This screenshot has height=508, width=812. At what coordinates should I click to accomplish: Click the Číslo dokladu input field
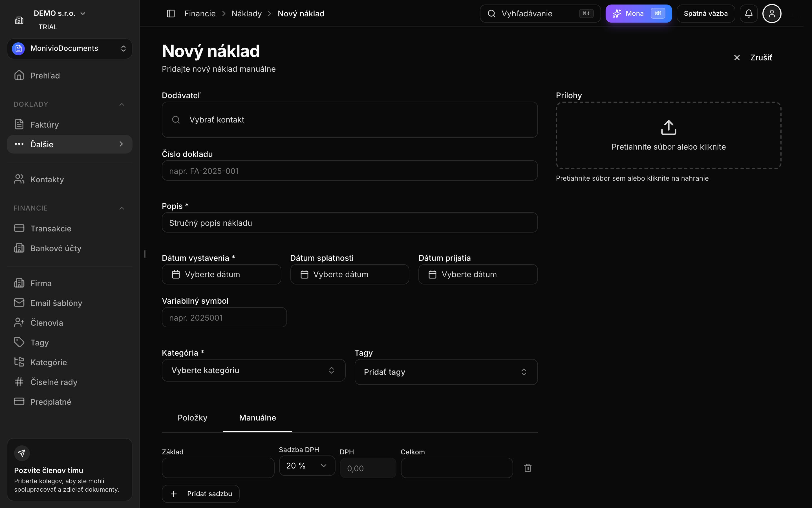350,171
